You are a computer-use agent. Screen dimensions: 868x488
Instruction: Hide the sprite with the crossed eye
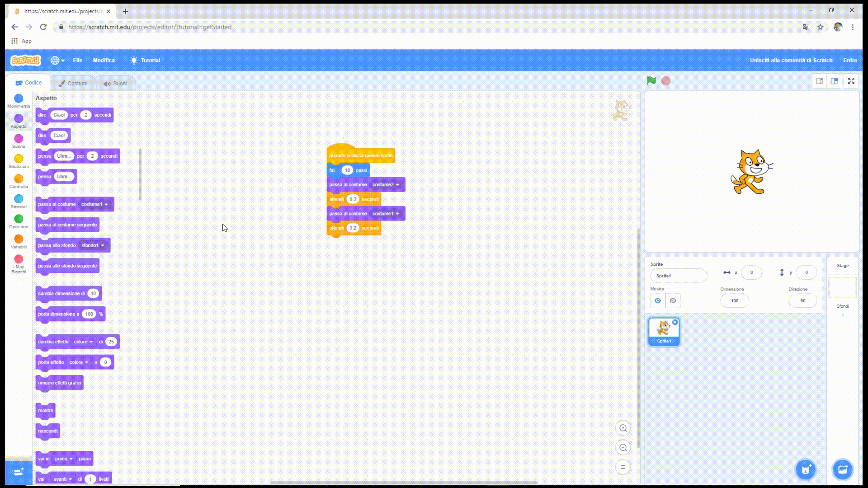coord(673,300)
